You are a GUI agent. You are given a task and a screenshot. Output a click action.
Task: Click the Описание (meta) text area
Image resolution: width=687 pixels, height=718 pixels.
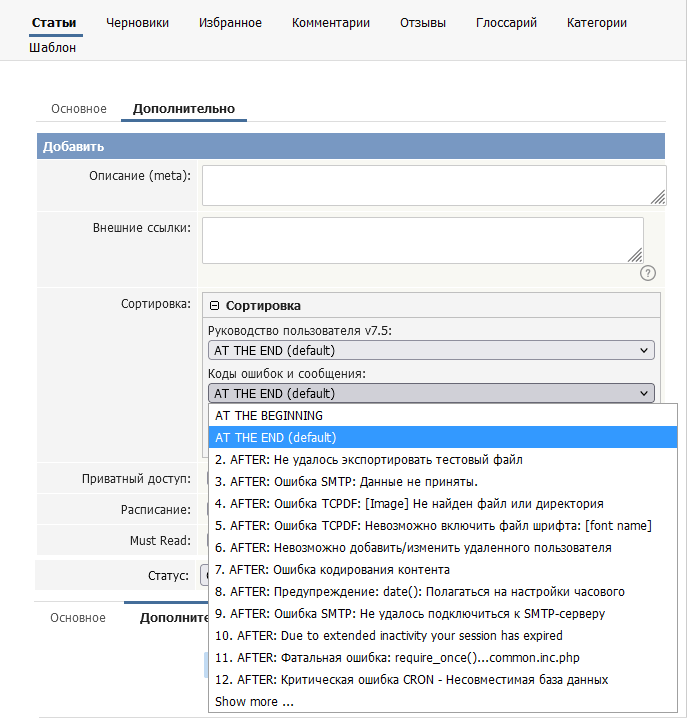pyautogui.click(x=434, y=185)
